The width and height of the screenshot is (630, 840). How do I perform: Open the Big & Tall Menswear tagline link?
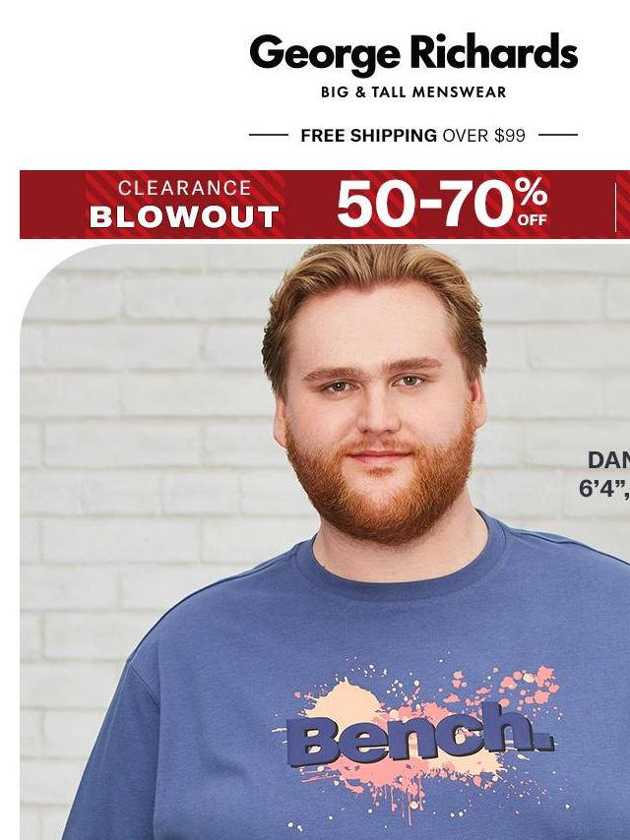[x=413, y=92]
